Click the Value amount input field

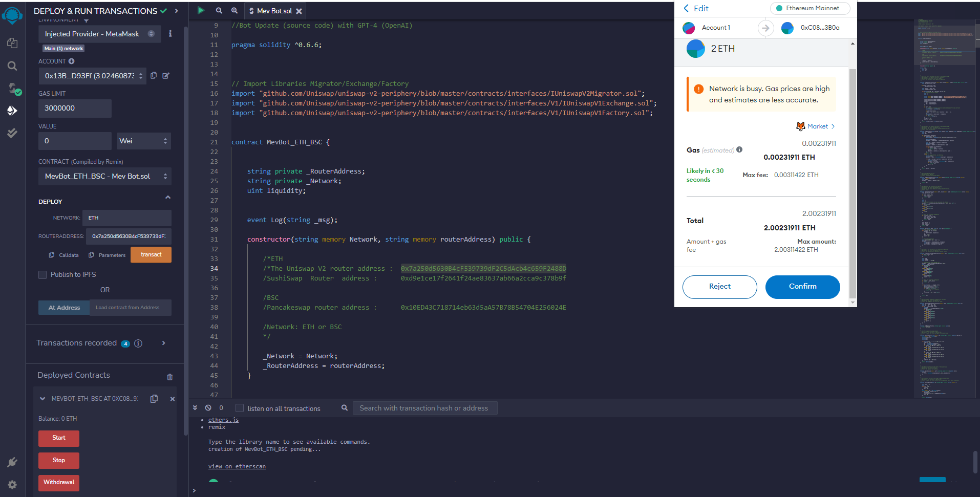75,141
